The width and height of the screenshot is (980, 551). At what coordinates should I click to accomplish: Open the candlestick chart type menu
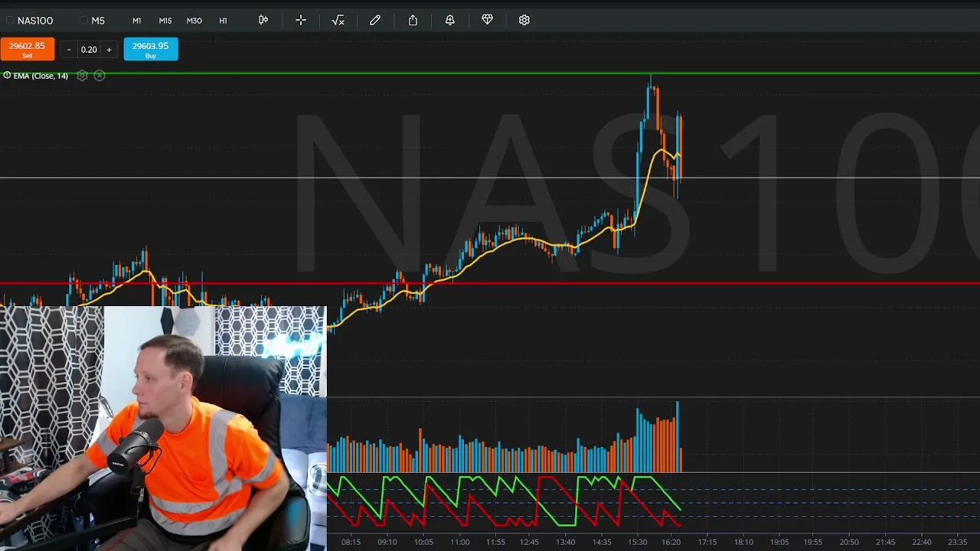pos(263,20)
